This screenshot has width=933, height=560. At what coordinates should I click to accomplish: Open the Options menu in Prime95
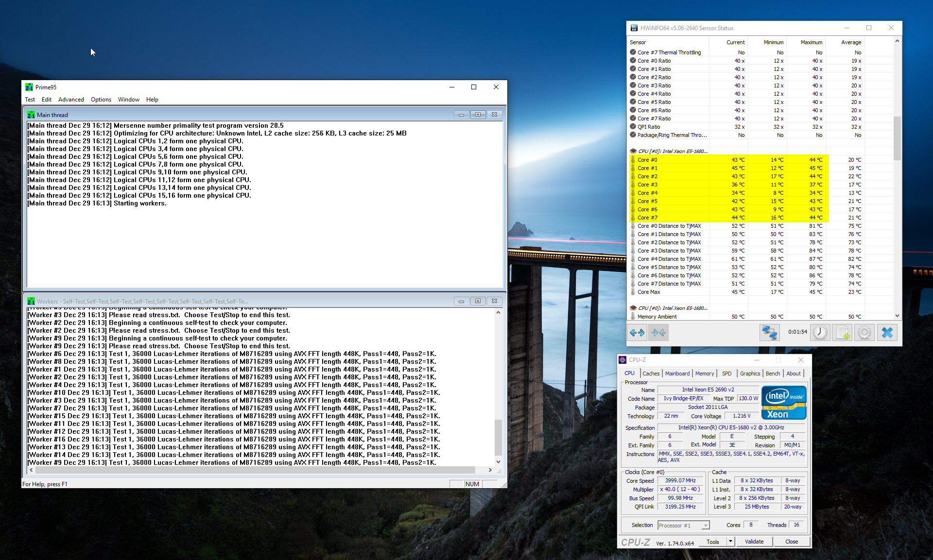pos(101,100)
